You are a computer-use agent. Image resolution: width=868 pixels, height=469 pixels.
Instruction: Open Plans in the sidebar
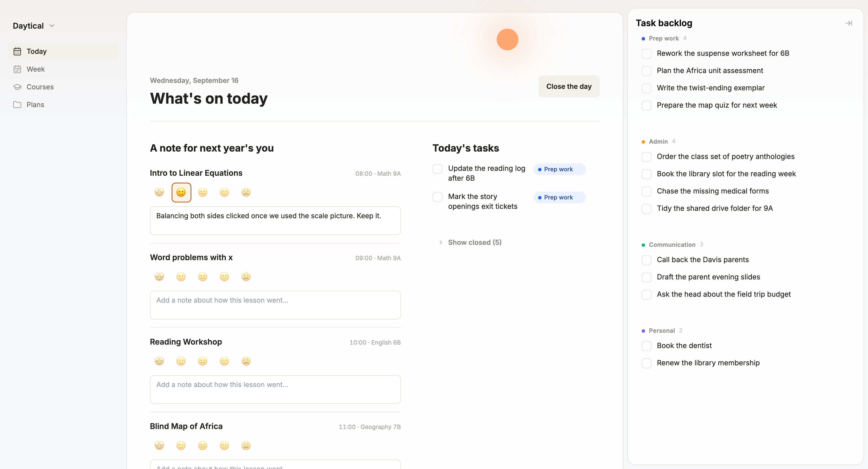point(63,105)
